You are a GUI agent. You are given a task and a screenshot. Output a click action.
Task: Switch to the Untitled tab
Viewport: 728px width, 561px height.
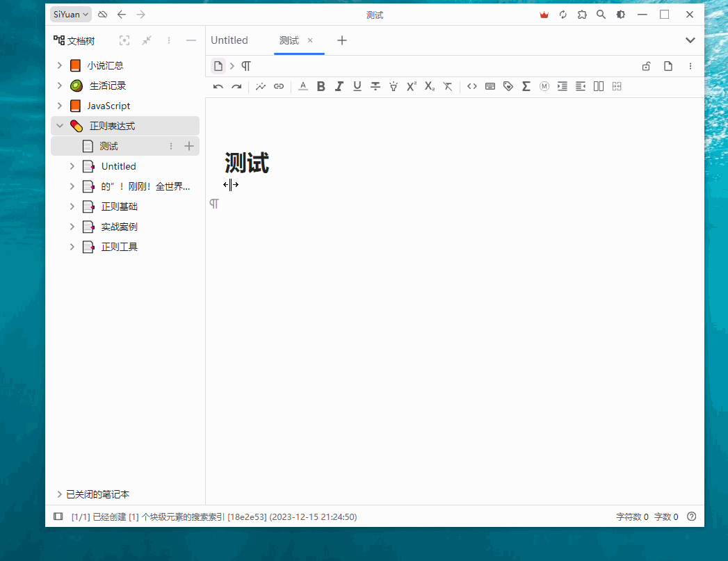point(229,40)
